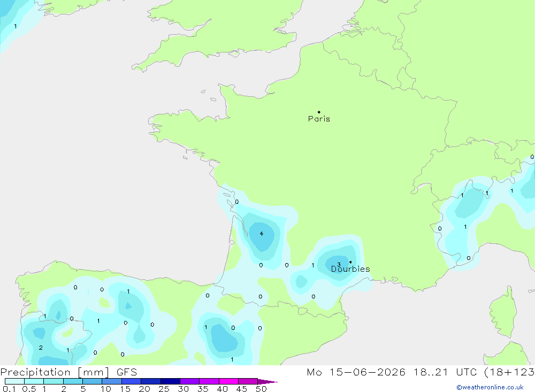Click the legend label '50'
Image resolution: width=535 pixels, height=392 pixels.
point(261,389)
